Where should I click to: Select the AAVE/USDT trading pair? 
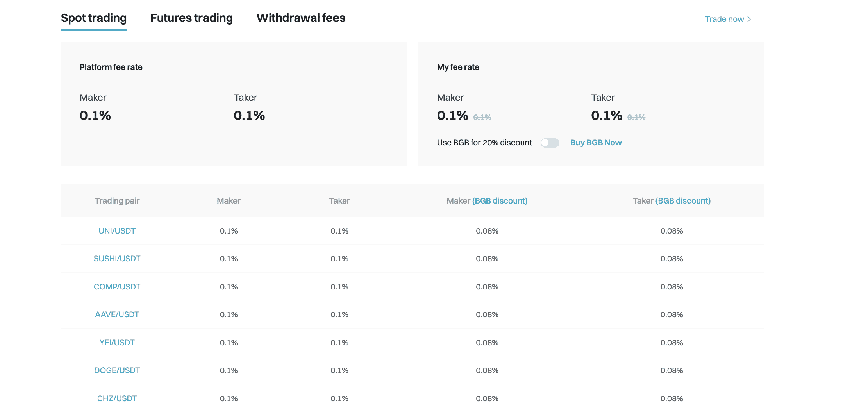[x=117, y=314]
